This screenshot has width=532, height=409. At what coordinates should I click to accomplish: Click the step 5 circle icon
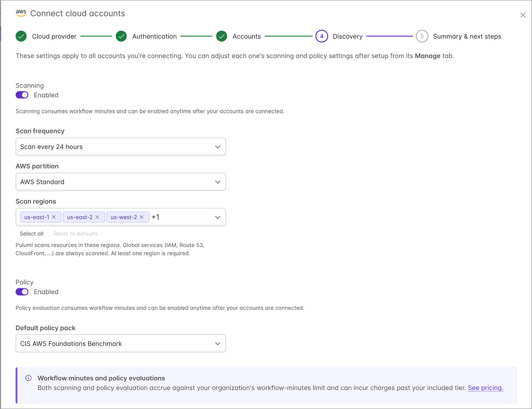[x=422, y=36]
